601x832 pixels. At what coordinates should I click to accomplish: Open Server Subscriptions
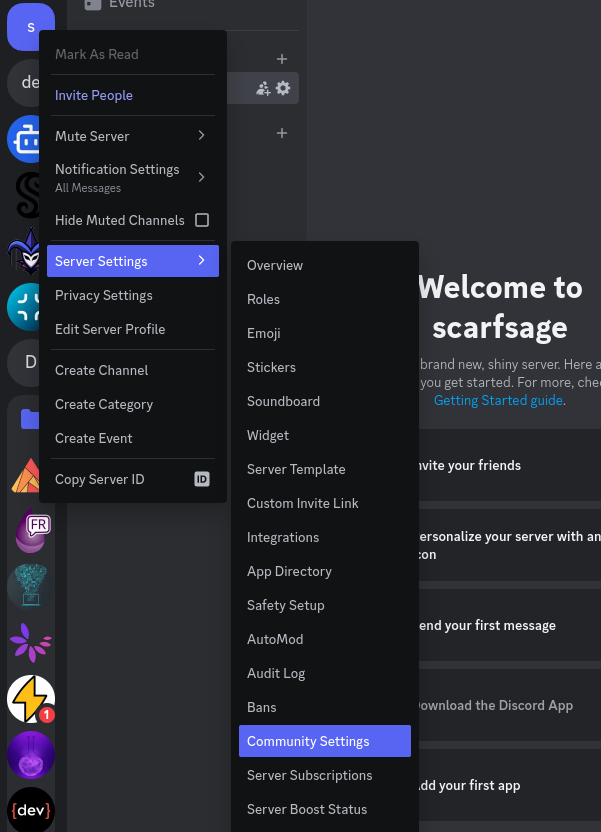pyautogui.click(x=325, y=775)
